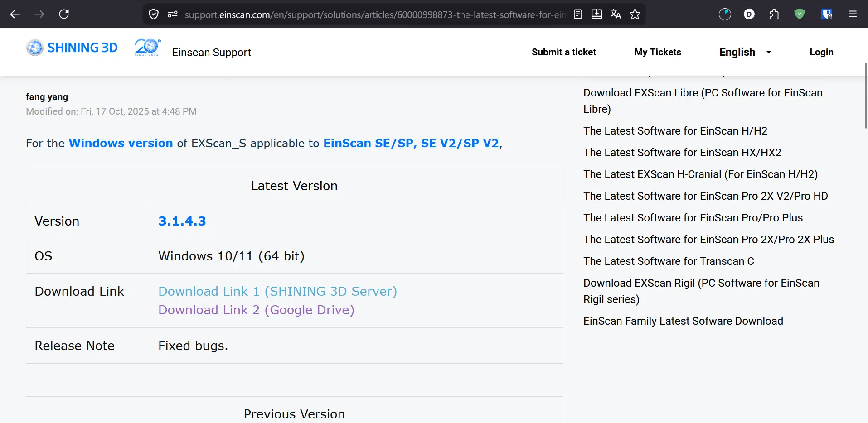
Task: Open Latest Software for EinScan Pro 2X/Pro 2X Plus
Action: click(708, 240)
